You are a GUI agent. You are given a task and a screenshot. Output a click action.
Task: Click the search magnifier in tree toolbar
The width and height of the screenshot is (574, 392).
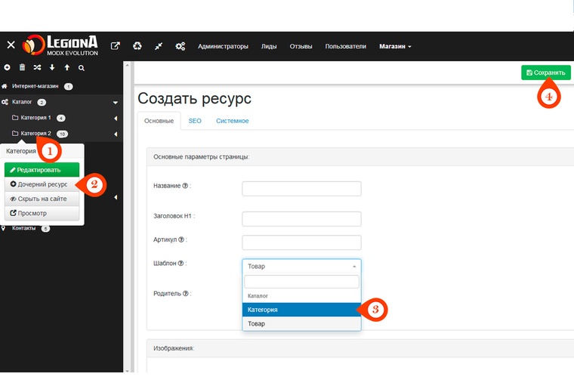point(82,68)
